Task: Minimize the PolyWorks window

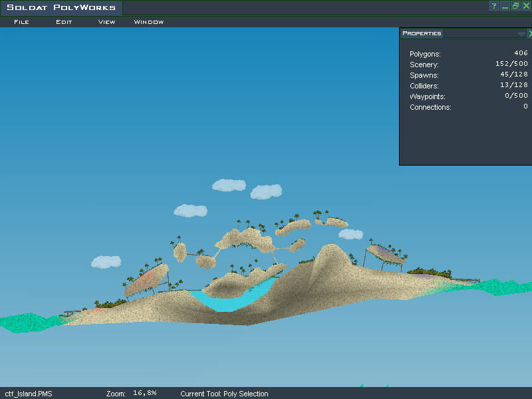Action: [505, 6]
